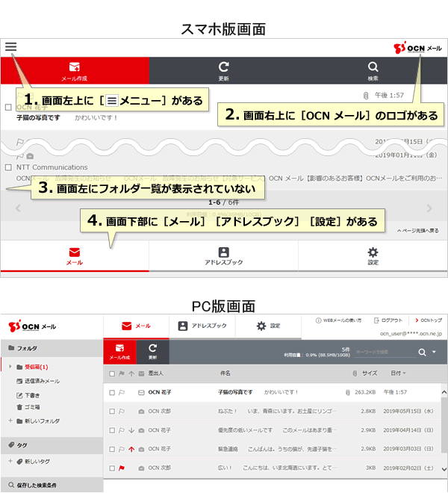The height and width of the screenshot is (493, 448).
Task: Click the OCN メール logo in PC view
Action: (32, 326)
